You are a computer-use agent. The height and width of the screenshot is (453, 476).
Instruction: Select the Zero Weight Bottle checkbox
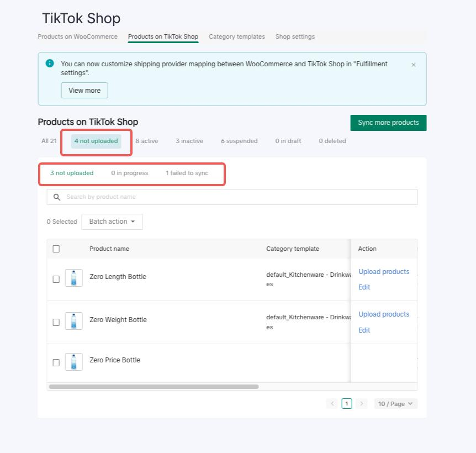56,322
